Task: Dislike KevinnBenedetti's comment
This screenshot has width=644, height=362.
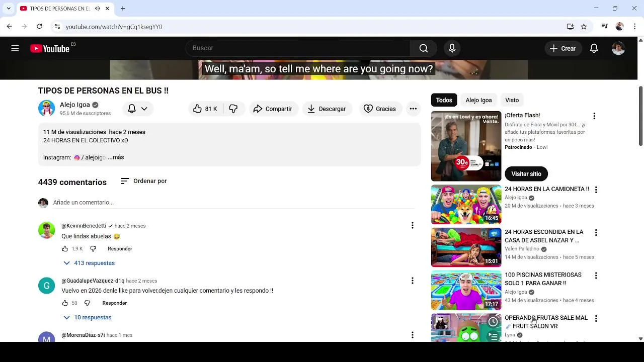Action: [93, 249]
